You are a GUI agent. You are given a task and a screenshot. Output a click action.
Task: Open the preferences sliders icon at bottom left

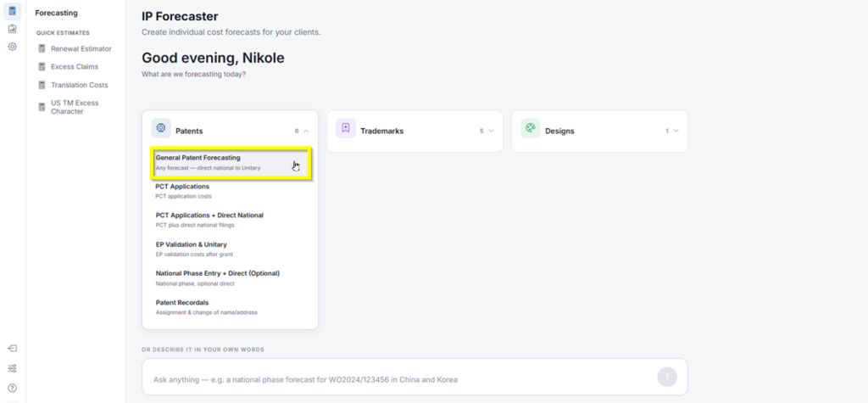(12, 368)
